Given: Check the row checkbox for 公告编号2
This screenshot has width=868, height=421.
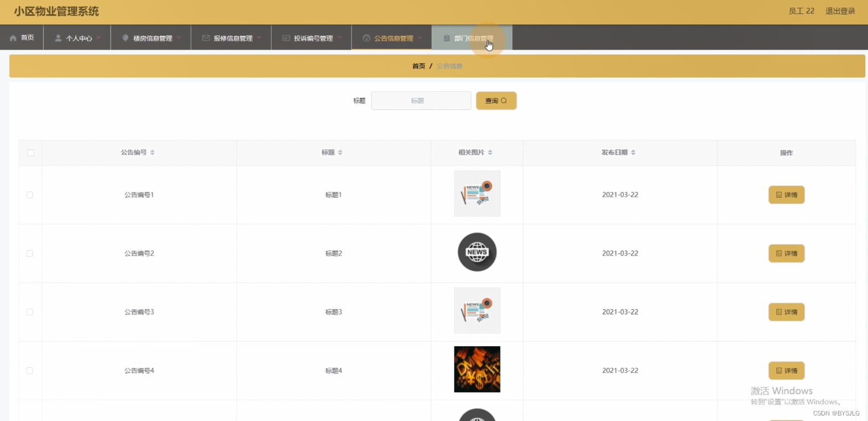Looking at the screenshot, I should tap(30, 253).
